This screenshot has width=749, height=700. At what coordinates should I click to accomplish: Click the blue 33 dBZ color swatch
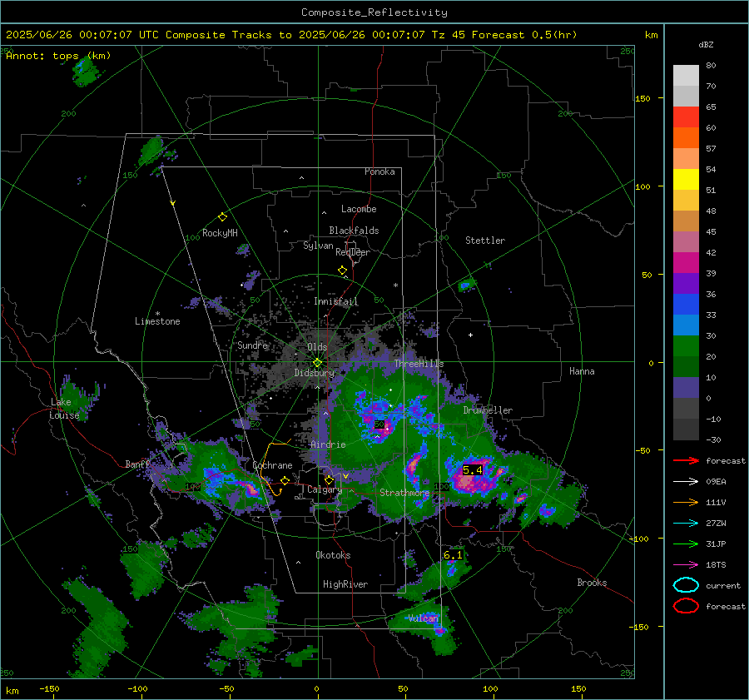[686, 305]
